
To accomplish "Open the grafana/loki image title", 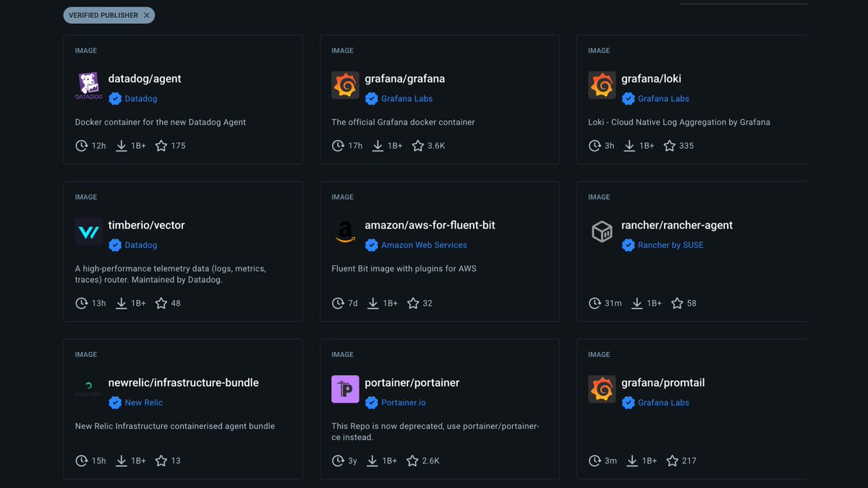I will (651, 79).
